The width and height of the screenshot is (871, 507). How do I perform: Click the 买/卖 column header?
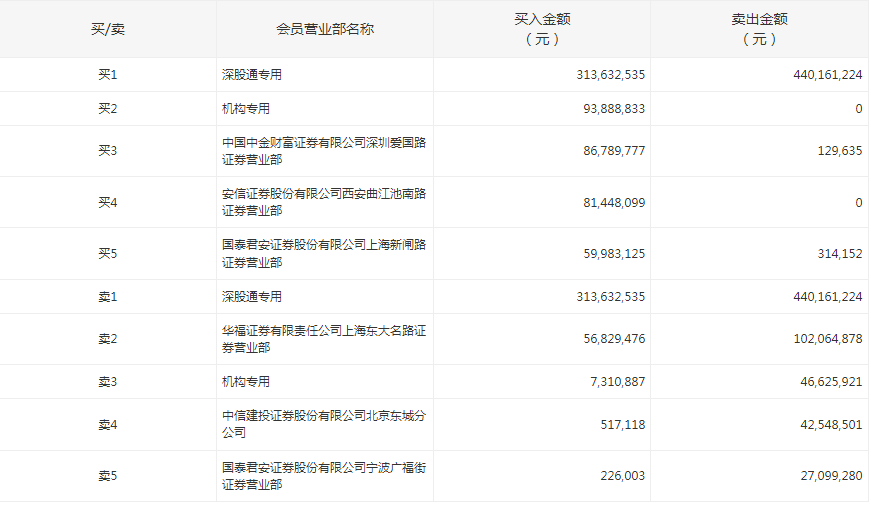point(108,29)
